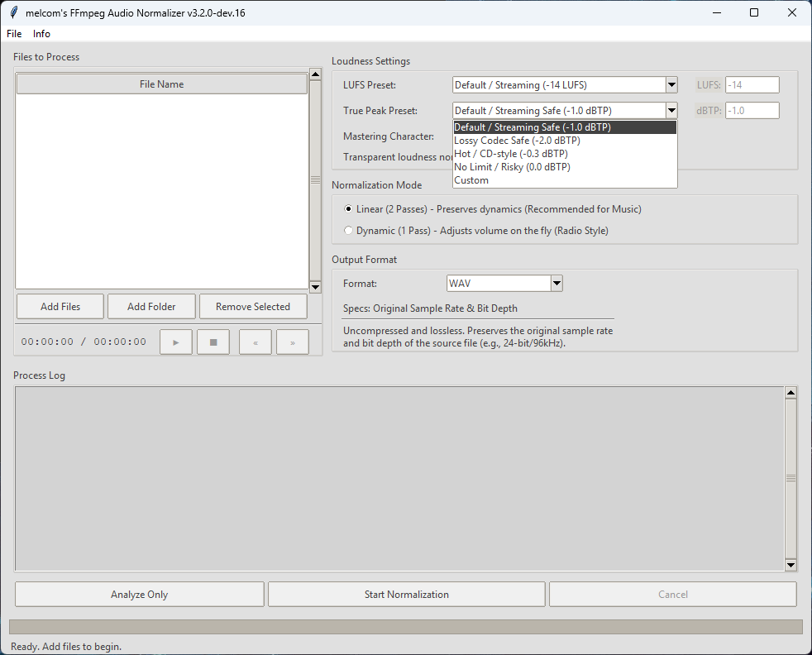This screenshot has width=812, height=655.
Task: Click the File Name column header
Action: click(161, 84)
